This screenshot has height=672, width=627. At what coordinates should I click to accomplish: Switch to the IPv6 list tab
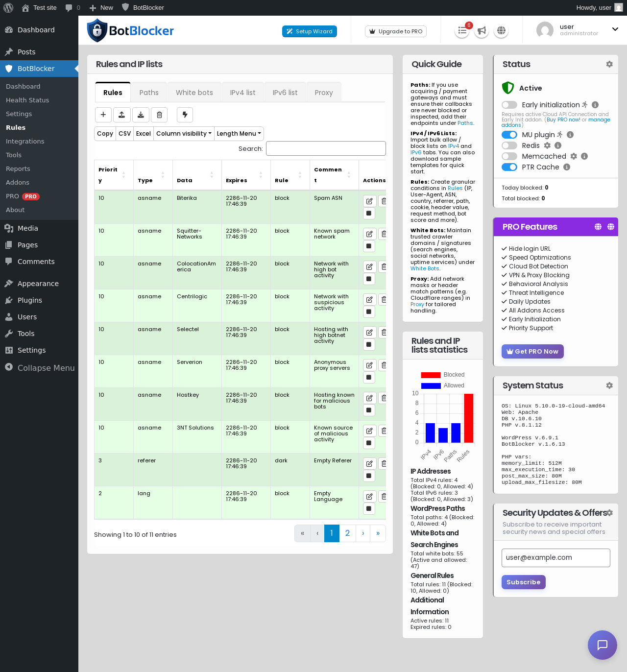tap(285, 93)
